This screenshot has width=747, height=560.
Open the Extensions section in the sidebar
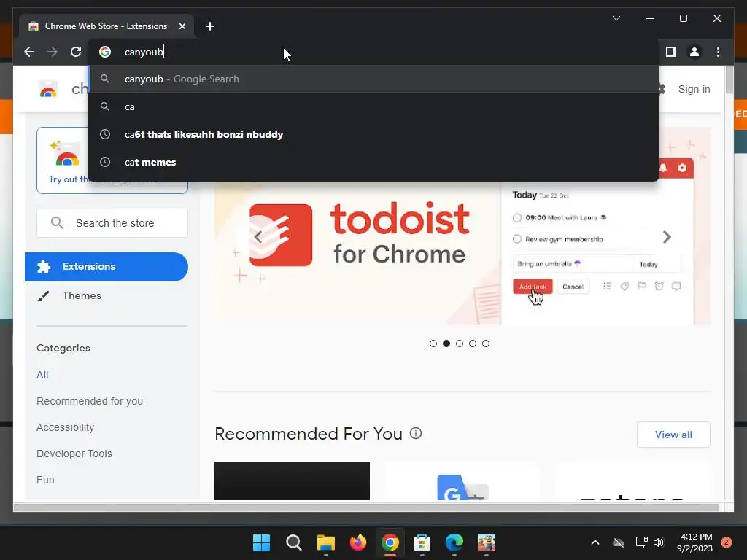point(107,267)
